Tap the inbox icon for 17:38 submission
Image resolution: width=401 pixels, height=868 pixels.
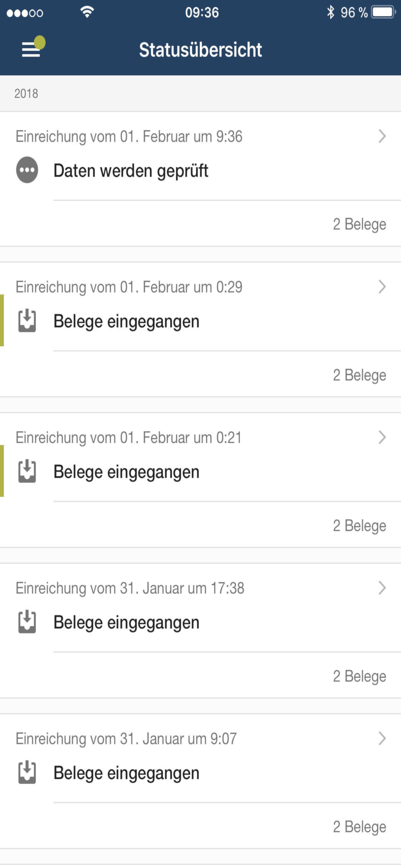27,621
